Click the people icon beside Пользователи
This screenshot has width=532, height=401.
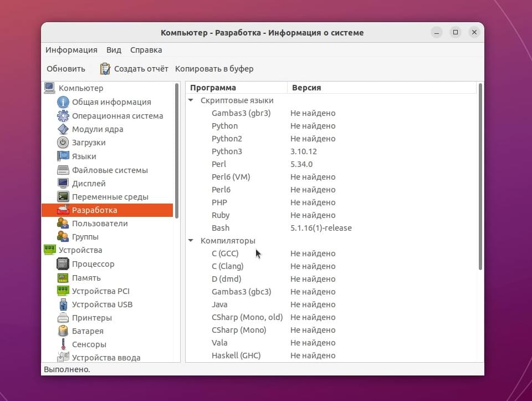pyautogui.click(x=63, y=224)
